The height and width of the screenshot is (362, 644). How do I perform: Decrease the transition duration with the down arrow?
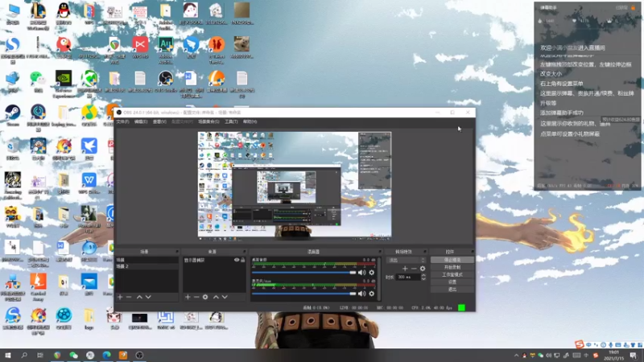[x=423, y=279]
